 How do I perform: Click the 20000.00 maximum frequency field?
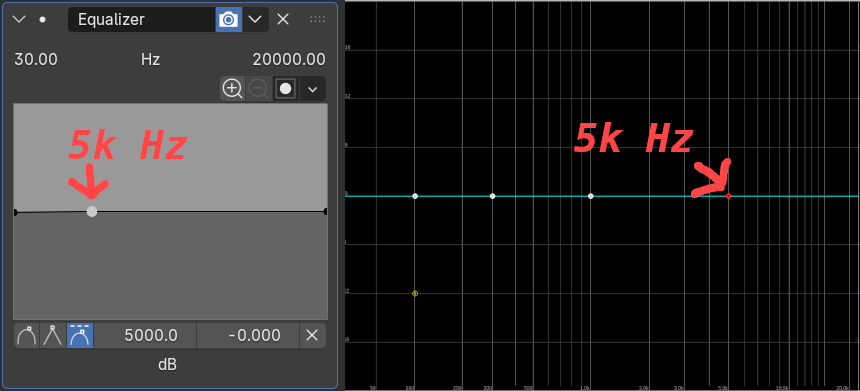[x=289, y=60]
